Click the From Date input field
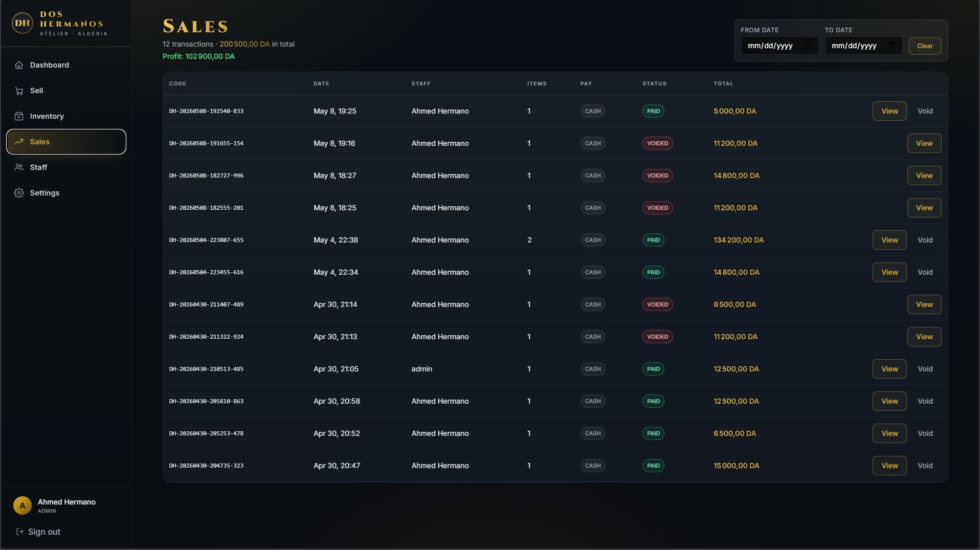This screenshot has width=980, height=550. tap(779, 46)
